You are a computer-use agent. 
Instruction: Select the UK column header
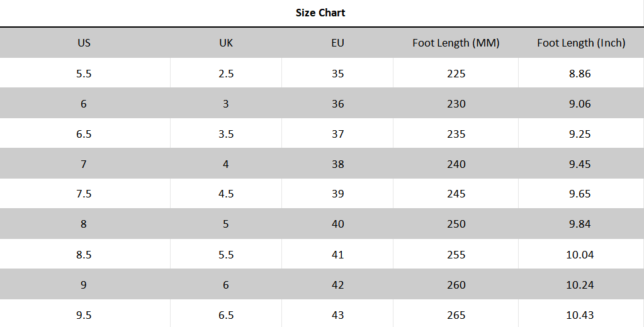click(226, 43)
